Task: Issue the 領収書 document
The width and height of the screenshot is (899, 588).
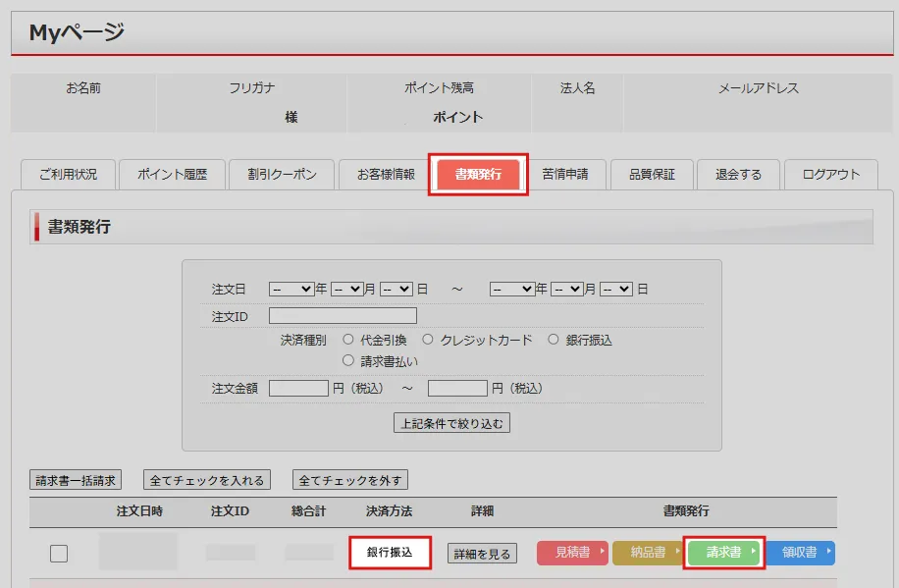Action: pyautogui.click(x=800, y=553)
